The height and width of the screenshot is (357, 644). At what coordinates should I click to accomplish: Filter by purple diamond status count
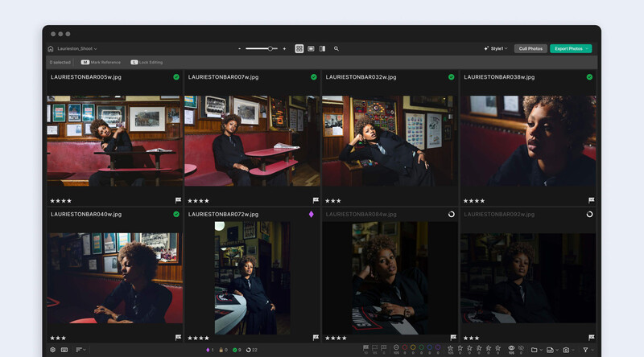(x=210, y=350)
